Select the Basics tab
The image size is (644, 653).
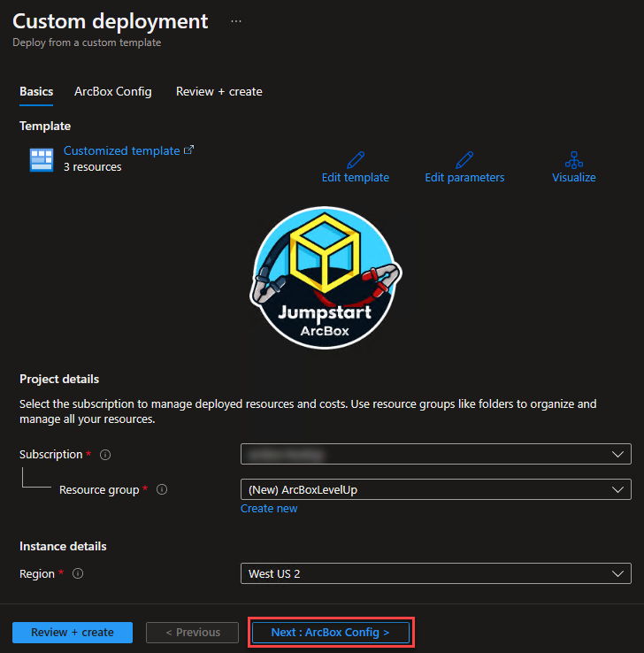36,92
